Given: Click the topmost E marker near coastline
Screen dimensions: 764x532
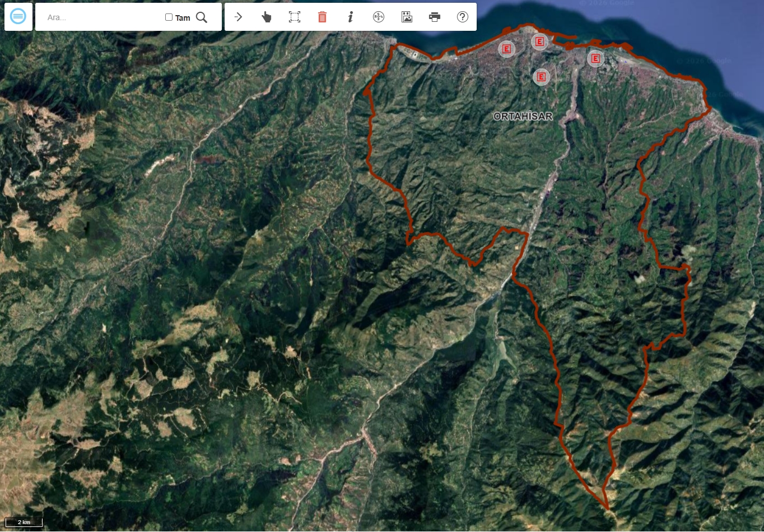Looking at the screenshot, I should click(x=539, y=41).
